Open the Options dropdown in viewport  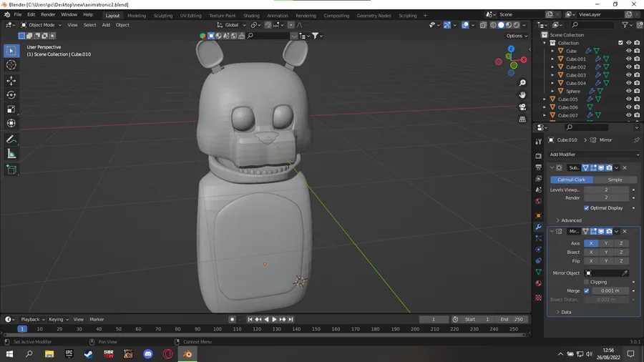[x=517, y=36]
